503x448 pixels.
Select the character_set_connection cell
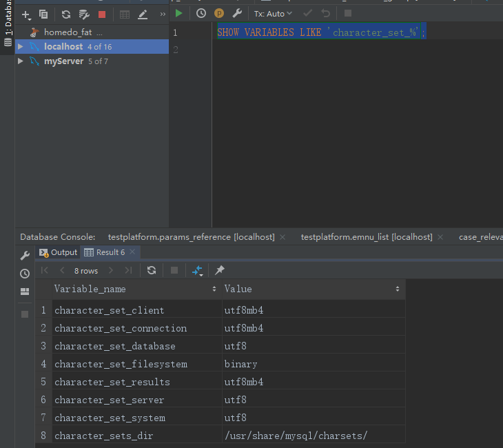point(136,328)
